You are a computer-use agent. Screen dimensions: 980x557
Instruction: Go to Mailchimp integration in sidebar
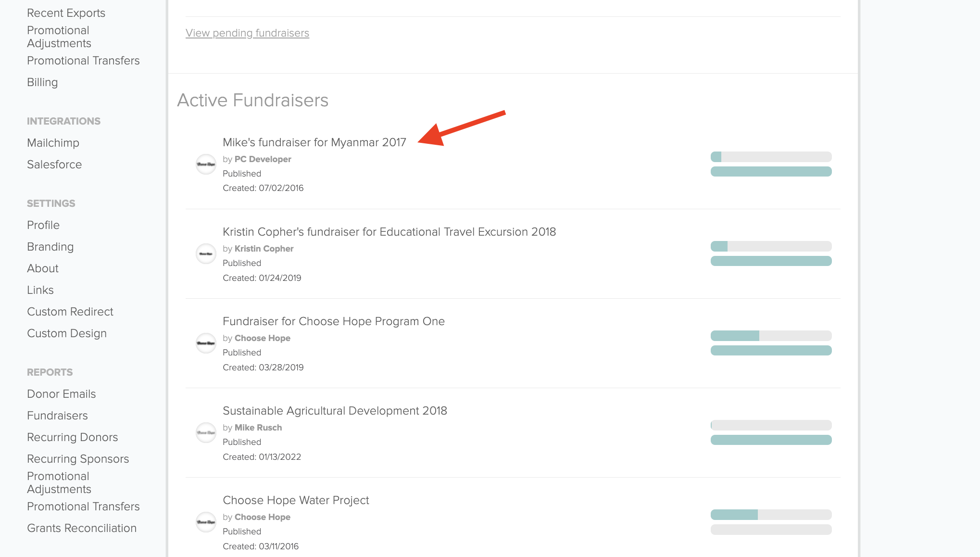(x=53, y=143)
